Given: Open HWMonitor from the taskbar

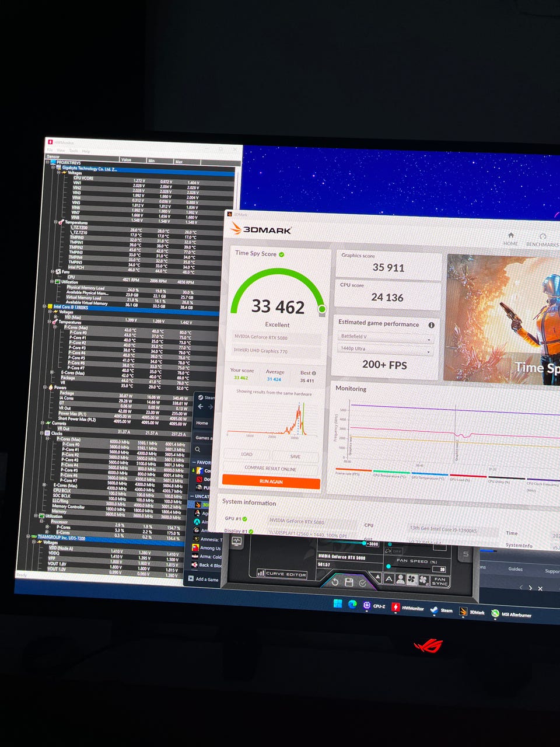Looking at the screenshot, I should coord(408,608).
